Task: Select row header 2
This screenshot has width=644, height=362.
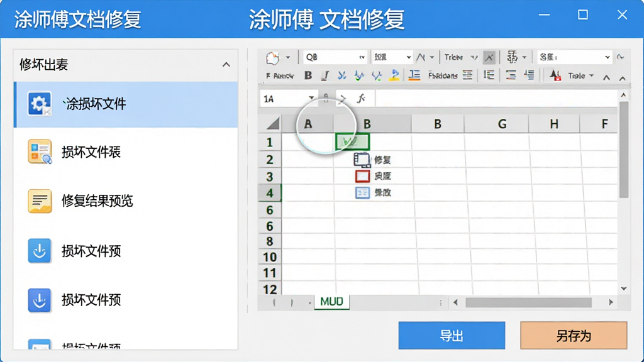Action: (x=270, y=160)
